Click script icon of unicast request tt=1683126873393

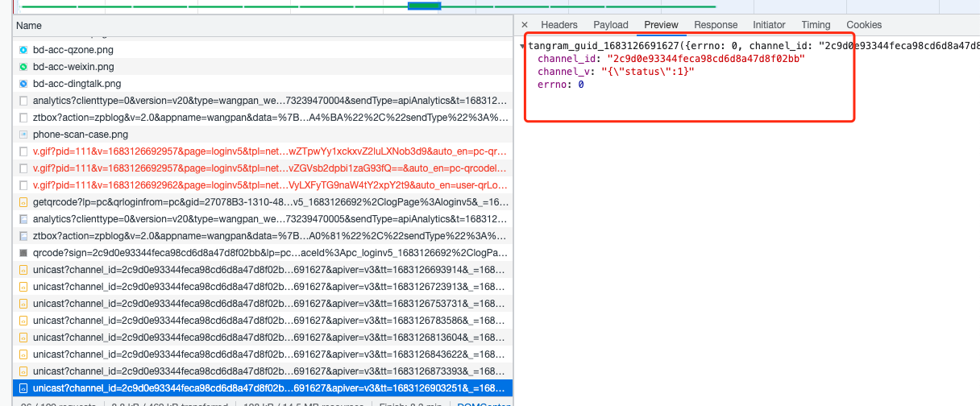tap(23, 371)
